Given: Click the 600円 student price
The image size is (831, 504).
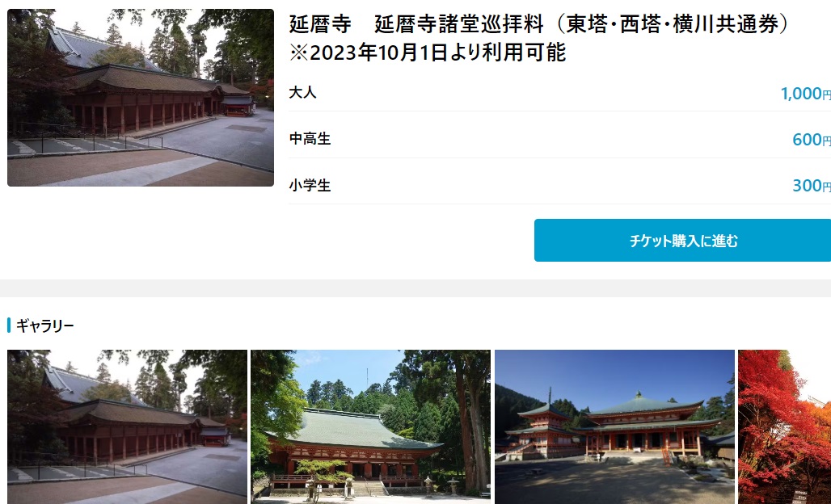Looking at the screenshot, I should [x=812, y=140].
